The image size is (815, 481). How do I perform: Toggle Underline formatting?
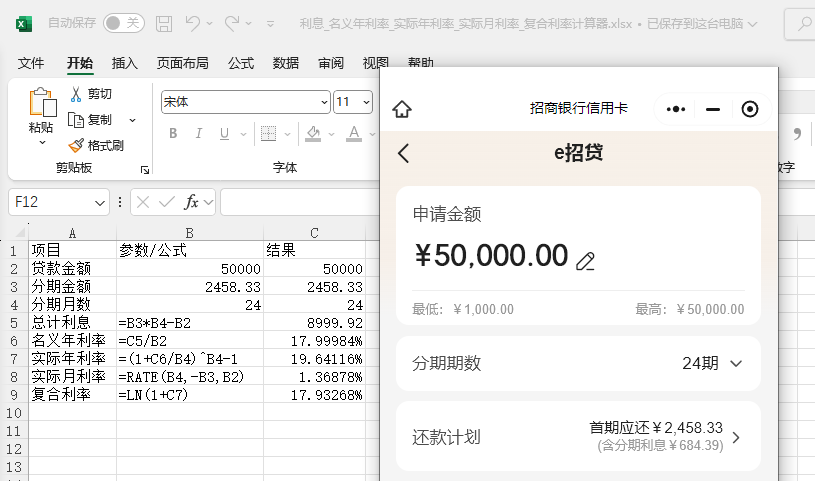pyautogui.click(x=224, y=134)
